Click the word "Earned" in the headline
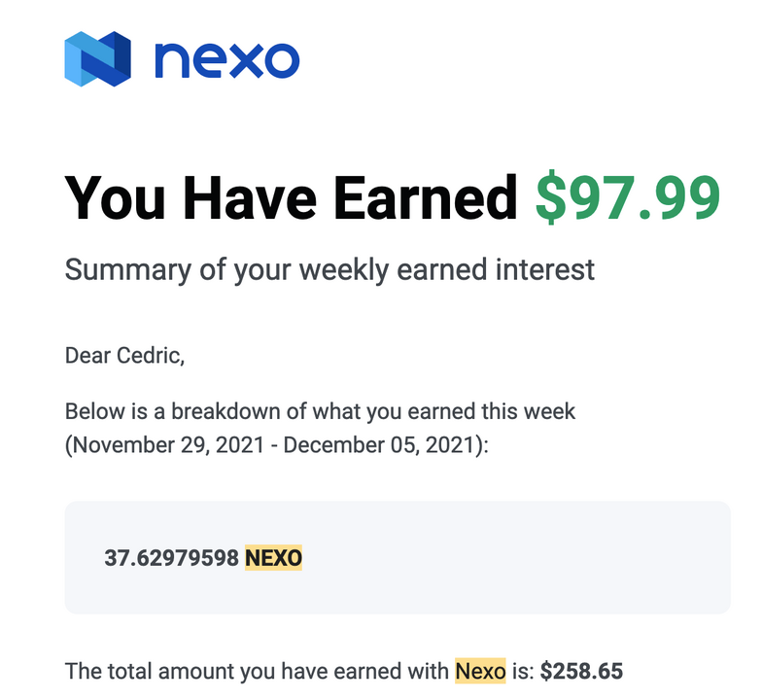Screen dimensions: 762x700 pyautogui.click(x=426, y=198)
